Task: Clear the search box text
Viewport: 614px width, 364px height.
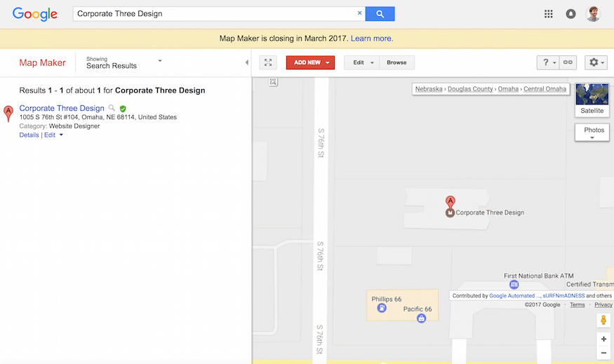Action: (x=359, y=13)
